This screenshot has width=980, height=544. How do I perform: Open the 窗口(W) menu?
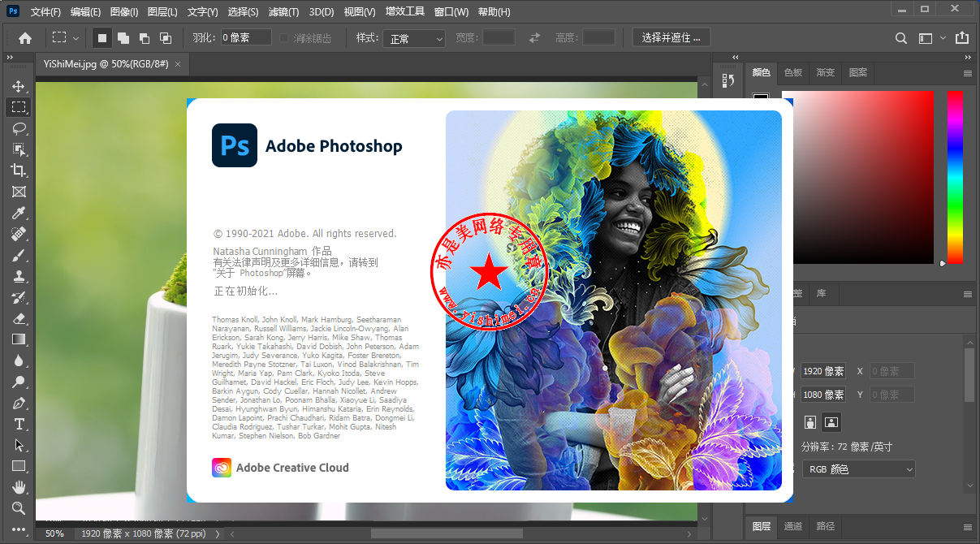point(451,12)
